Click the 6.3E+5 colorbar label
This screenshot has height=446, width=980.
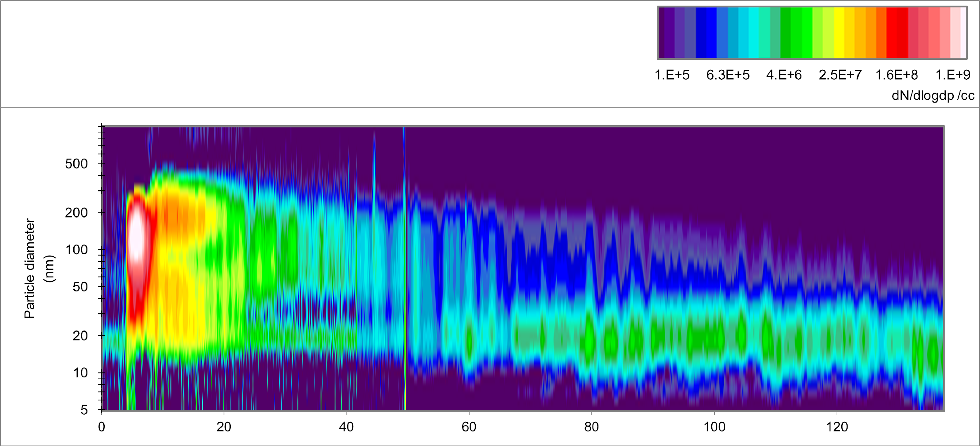(728, 75)
